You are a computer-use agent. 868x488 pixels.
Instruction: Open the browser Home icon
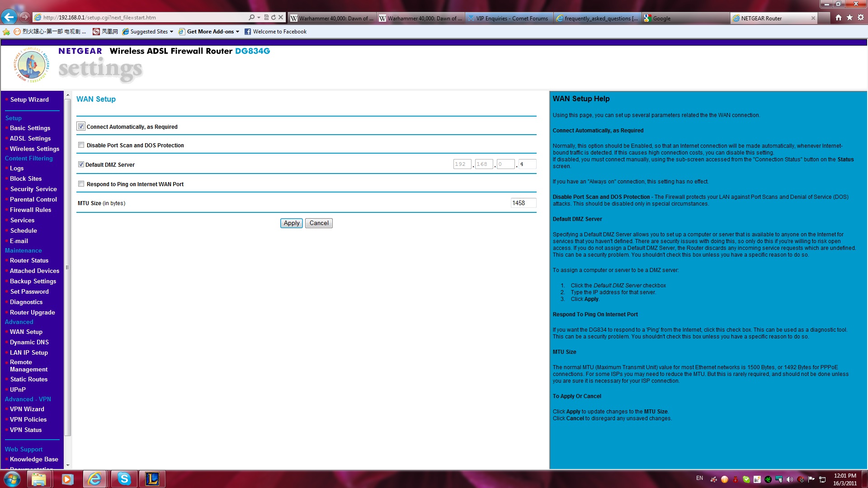839,18
